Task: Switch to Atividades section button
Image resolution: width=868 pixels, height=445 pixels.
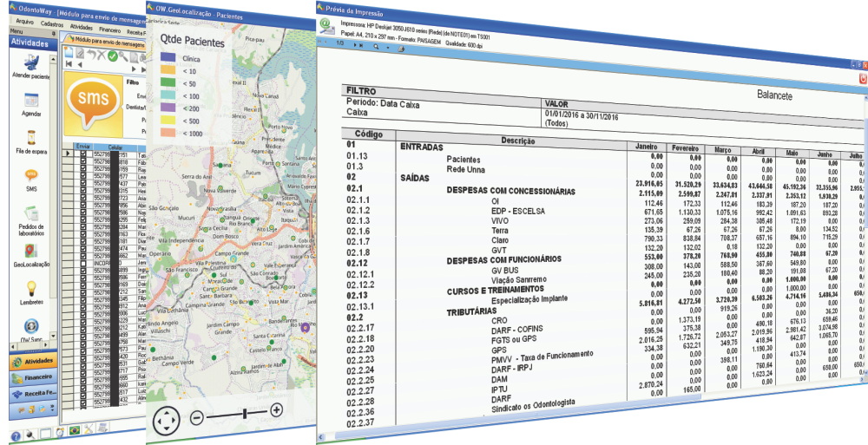Action: pos(33,361)
